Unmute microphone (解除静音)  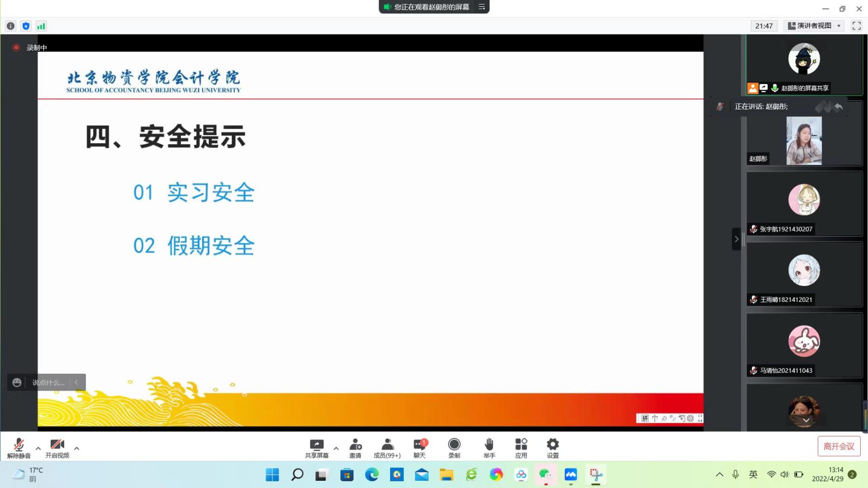coord(19,447)
